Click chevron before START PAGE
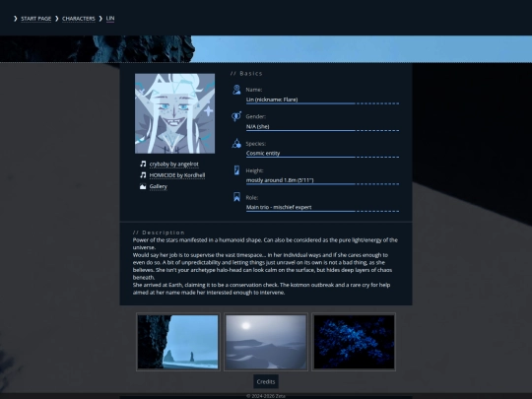Viewport: 532px width, 399px height. [x=15, y=19]
